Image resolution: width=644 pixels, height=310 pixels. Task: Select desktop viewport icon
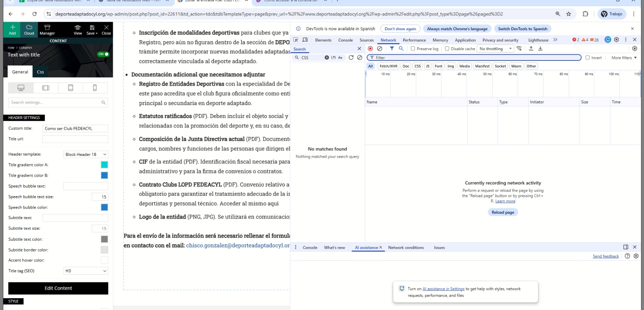[x=21, y=88]
